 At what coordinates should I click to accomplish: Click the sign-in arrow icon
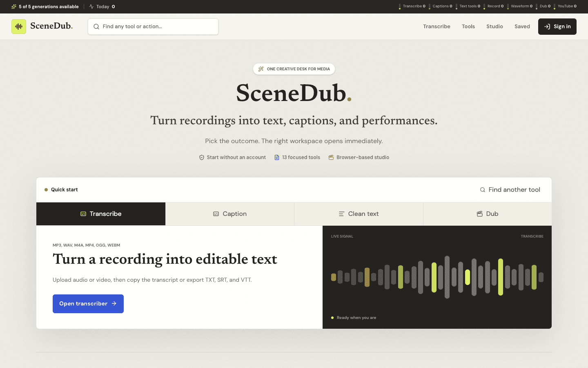tap(547, 27)
